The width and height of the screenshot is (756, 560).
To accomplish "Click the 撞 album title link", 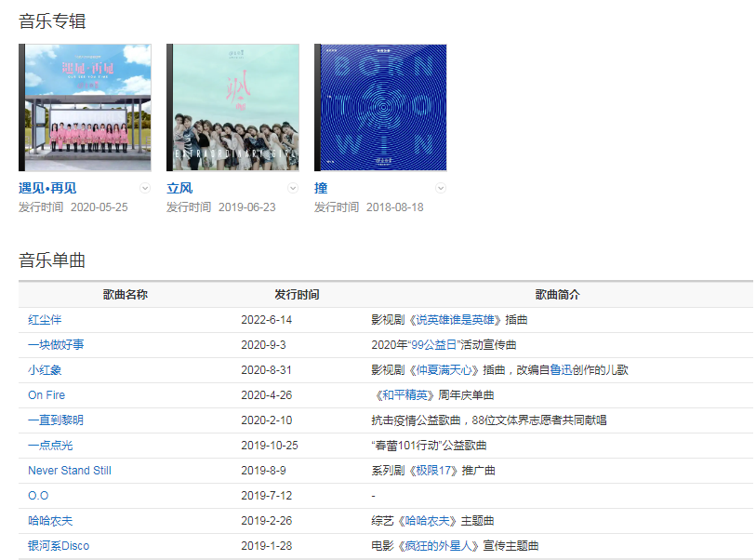I will (x=321, y=188).
